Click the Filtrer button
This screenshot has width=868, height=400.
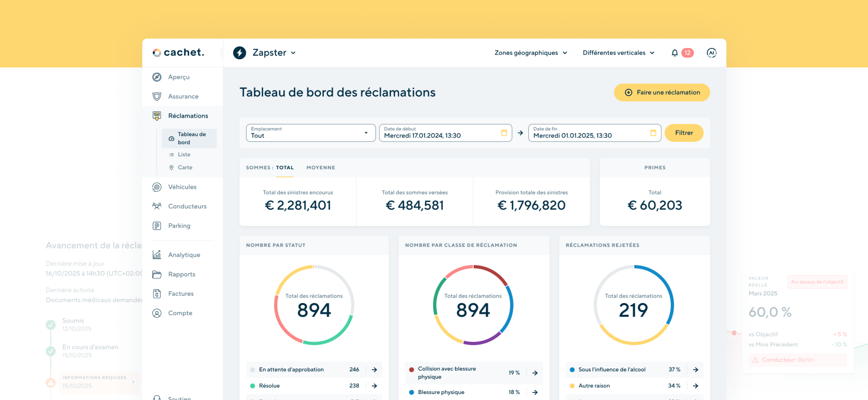684,133
